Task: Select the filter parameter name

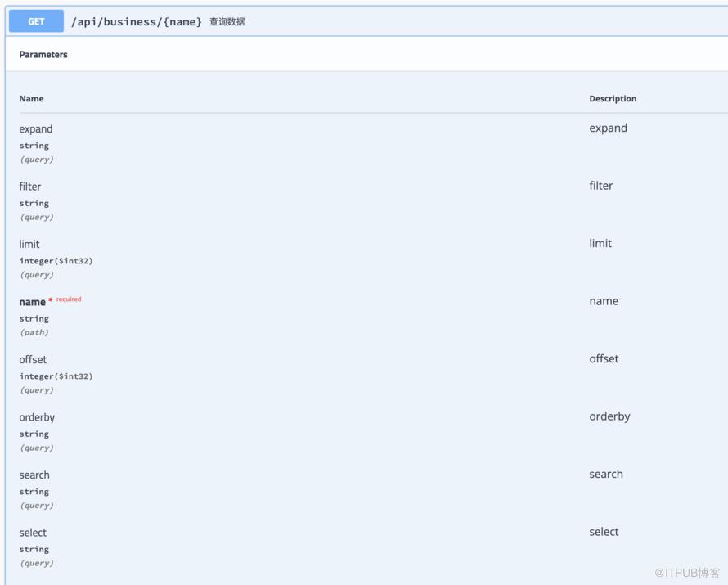Action: (x=30, y=187)
